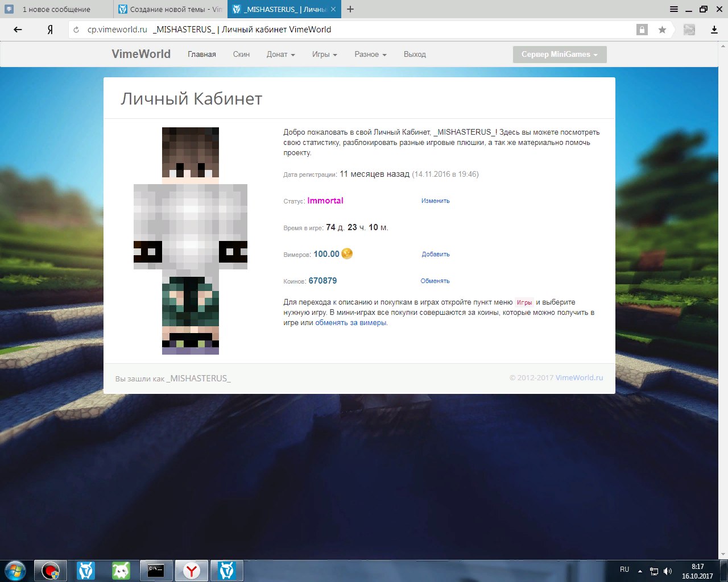Click the pink 'Игры' tag in the description

coord(524,302)
